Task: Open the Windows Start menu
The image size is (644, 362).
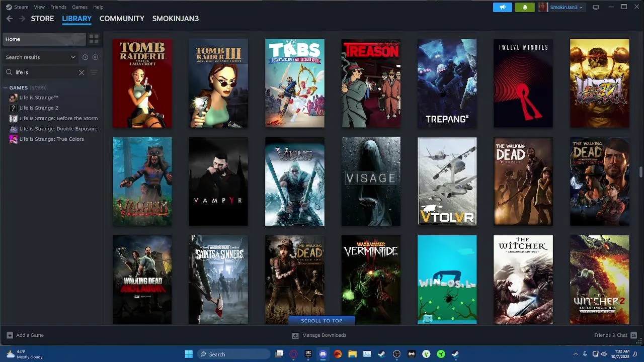Action: click(x=188, y=354)
